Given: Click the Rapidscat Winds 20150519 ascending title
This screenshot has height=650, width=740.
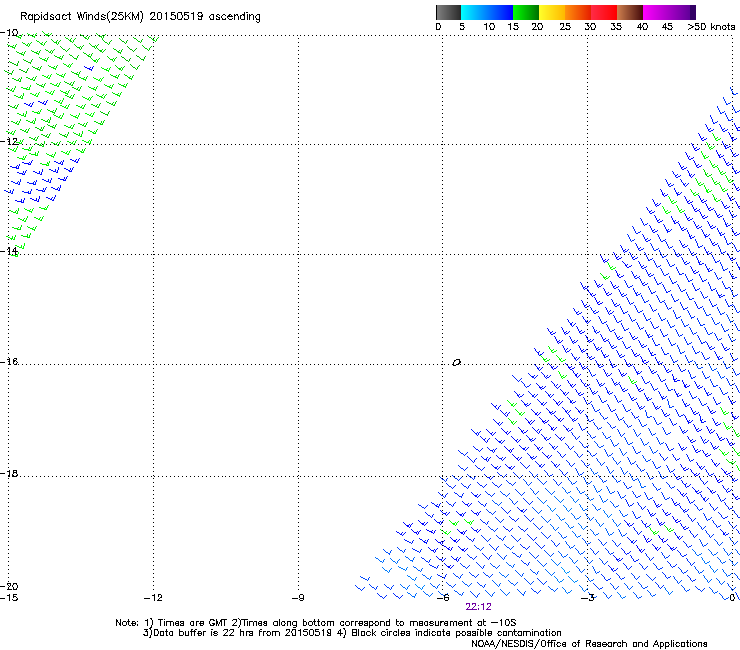Looking at the screenshot, I should [x=140, y=17].
